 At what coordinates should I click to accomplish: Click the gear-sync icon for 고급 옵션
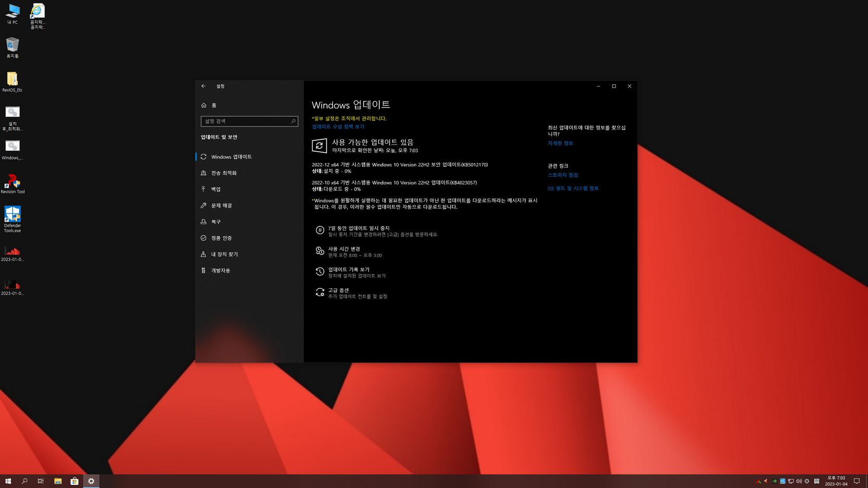pyautogui.click(x=320, y=292)
